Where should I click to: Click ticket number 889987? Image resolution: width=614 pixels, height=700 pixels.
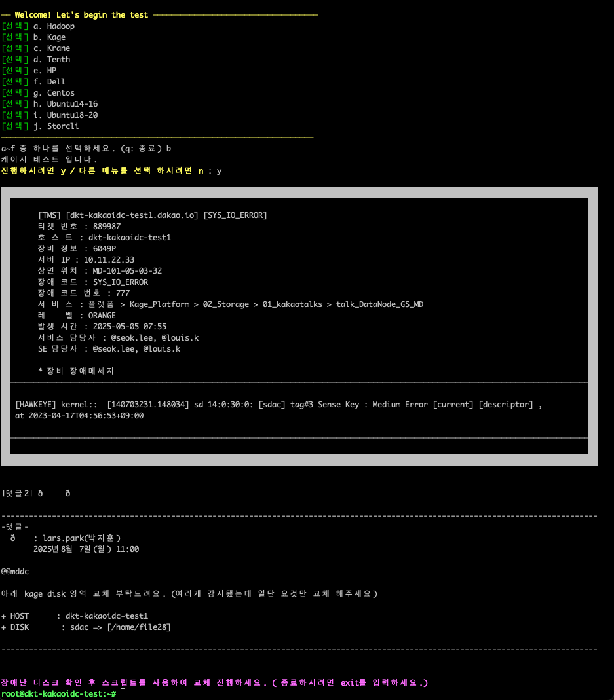click(x=107, y=227)
